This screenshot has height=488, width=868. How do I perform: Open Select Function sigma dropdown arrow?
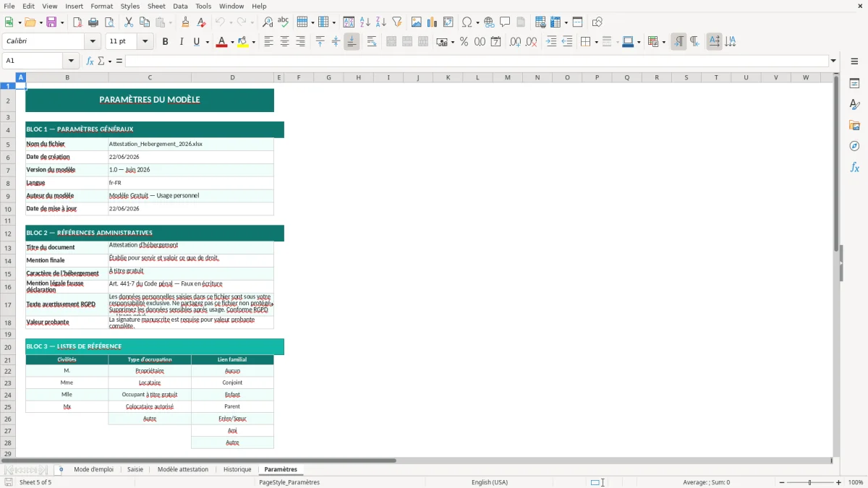110,61
